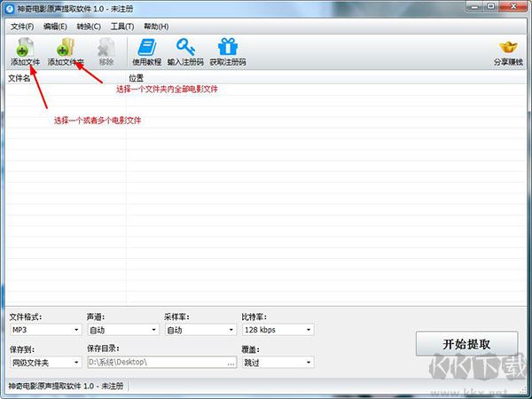Open the 文件(F) menu
The width and height of the screenshot is (532, 399).
(x=22, y=27)
